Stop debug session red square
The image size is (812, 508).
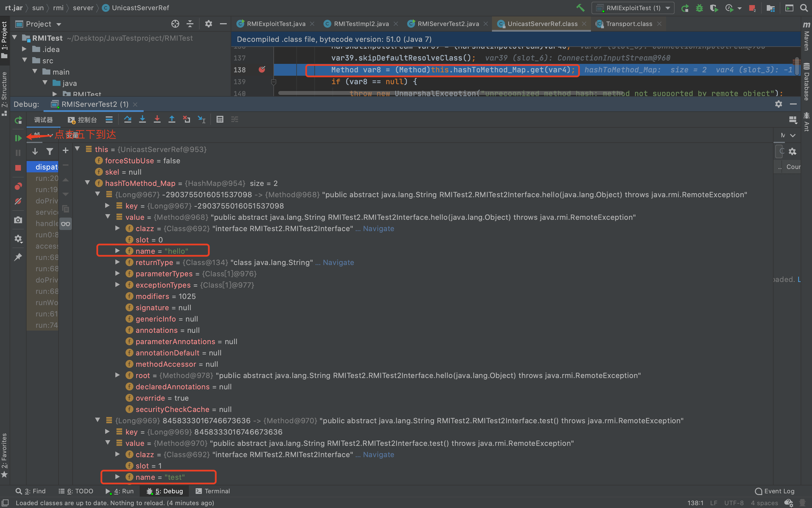18,168
